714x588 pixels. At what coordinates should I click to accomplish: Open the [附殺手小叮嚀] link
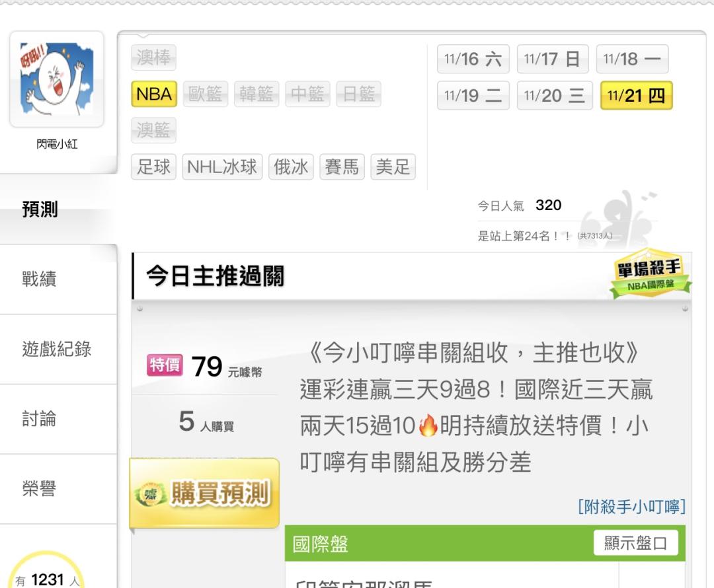(x=631, y=507)
